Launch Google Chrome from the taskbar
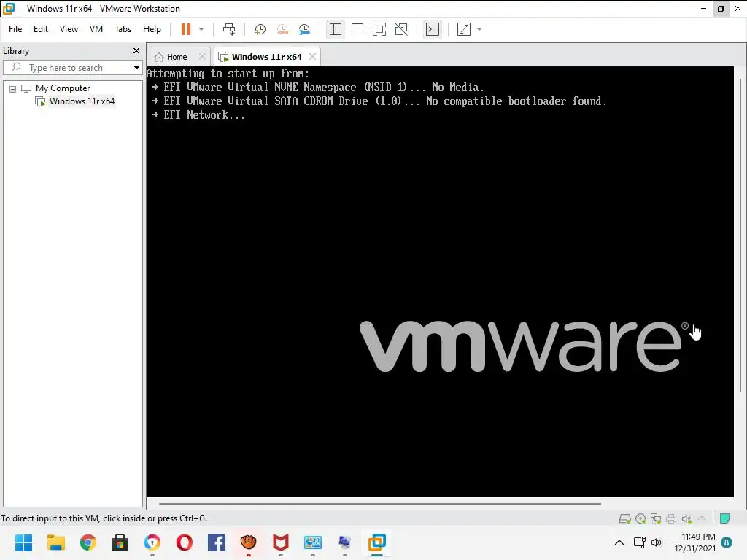Image resolution: width=747 pixels, height=560 pixels. 88,542
